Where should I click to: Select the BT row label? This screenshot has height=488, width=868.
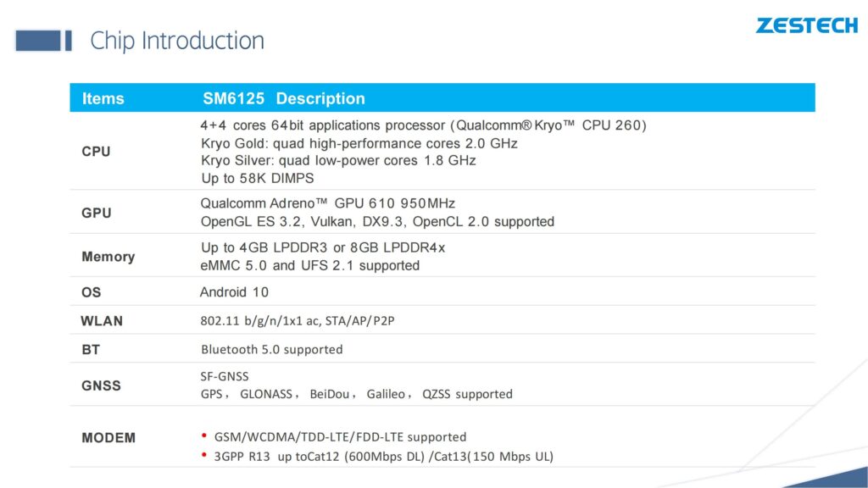[x=91, y=350]
